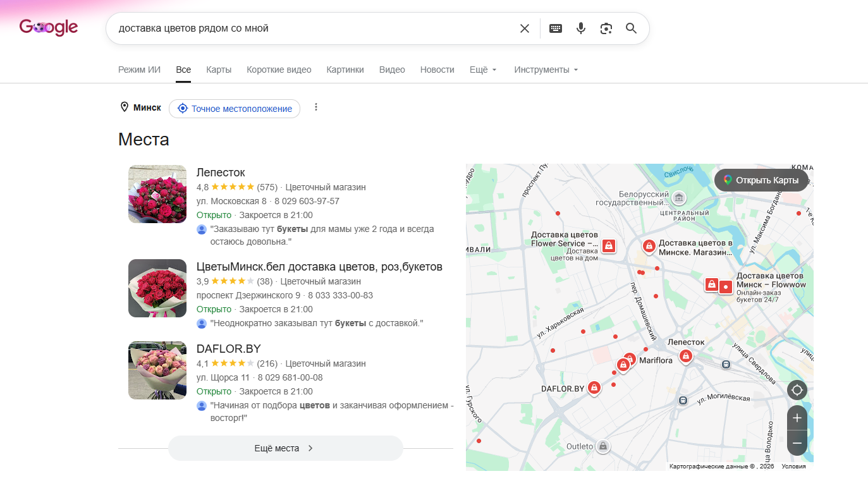Click the Минск location pin icon
This screenshot has height=488, width=868.
[125, 107]
